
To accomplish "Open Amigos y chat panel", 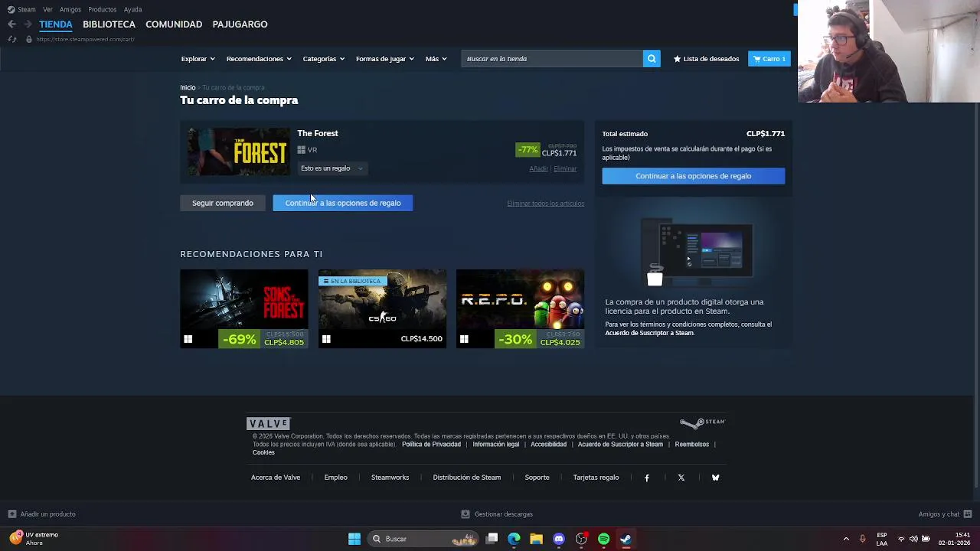I will [x=945, y=514].
